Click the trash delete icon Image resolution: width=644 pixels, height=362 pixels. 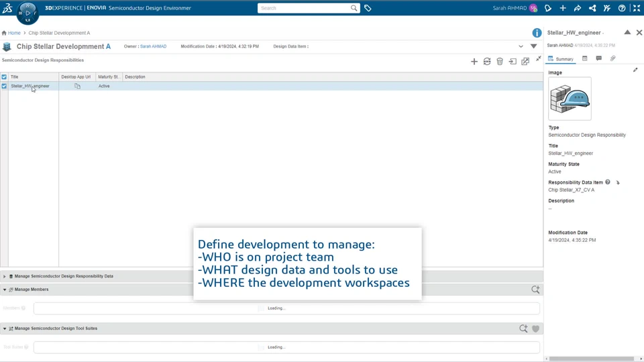coord(499,62)
